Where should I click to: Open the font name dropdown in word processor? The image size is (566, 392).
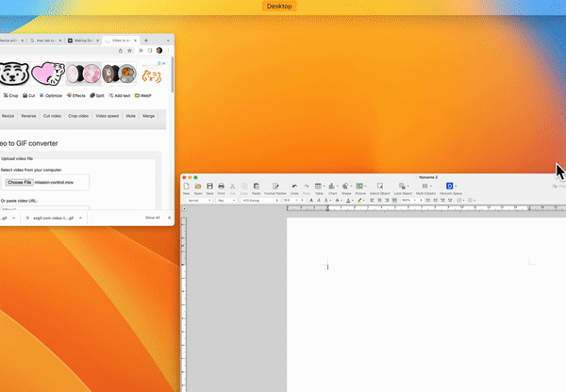pos(260,200)
